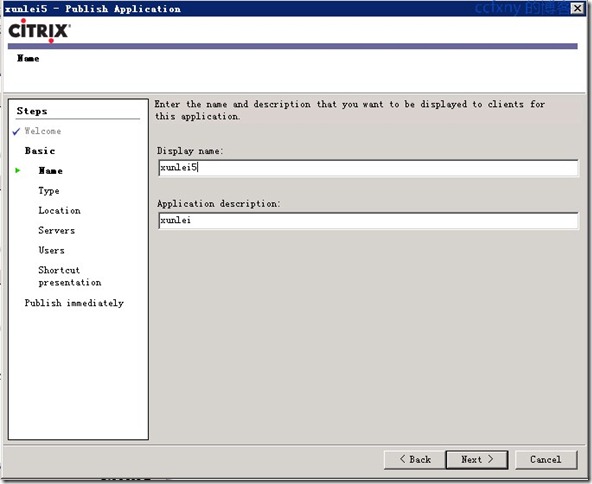The width and height of the screenshot is (592, 484).
Task: Click the Application description text field
Action: (368, 220)
